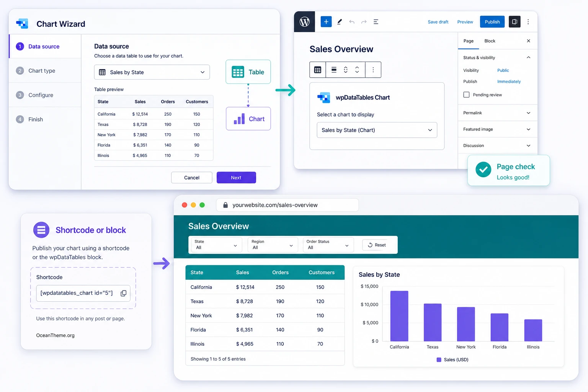Select the Chart type wizard step
The image size is (588, 392).
click(x=45, y=71)
